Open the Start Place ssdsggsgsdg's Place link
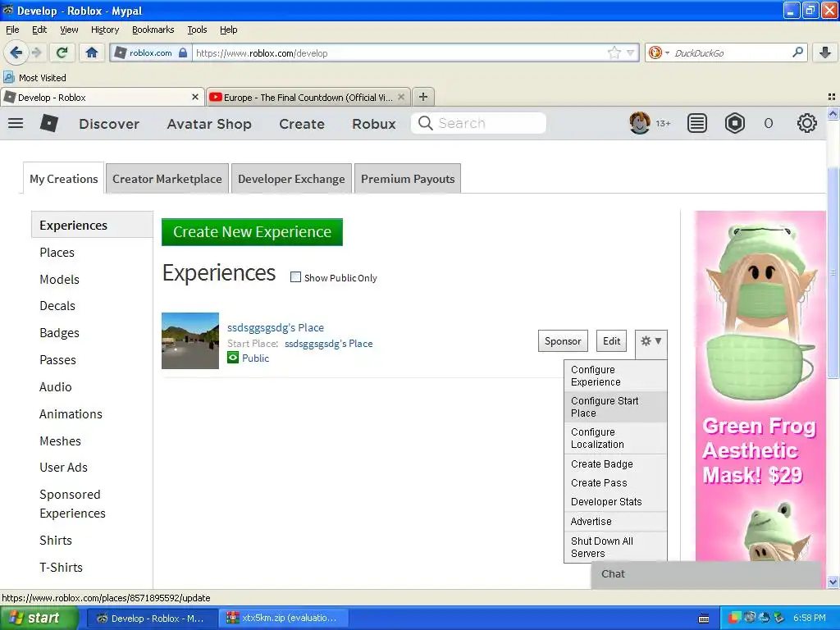Image resolution: width=840 pixels, height=630 pixels. point(328,344)
